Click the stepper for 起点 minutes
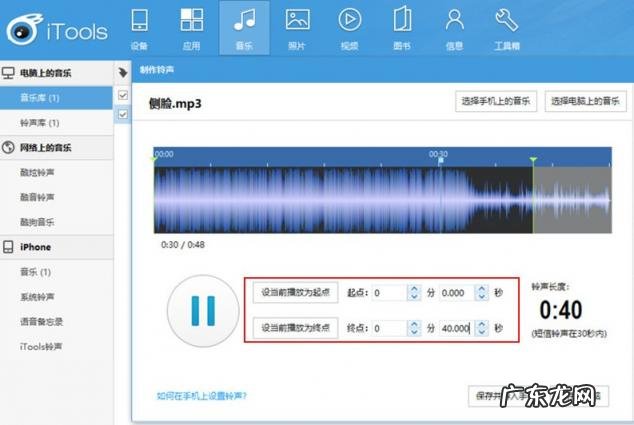Image resolution: width=634 pixels, height=425 pixels. [x=415, y=293]
